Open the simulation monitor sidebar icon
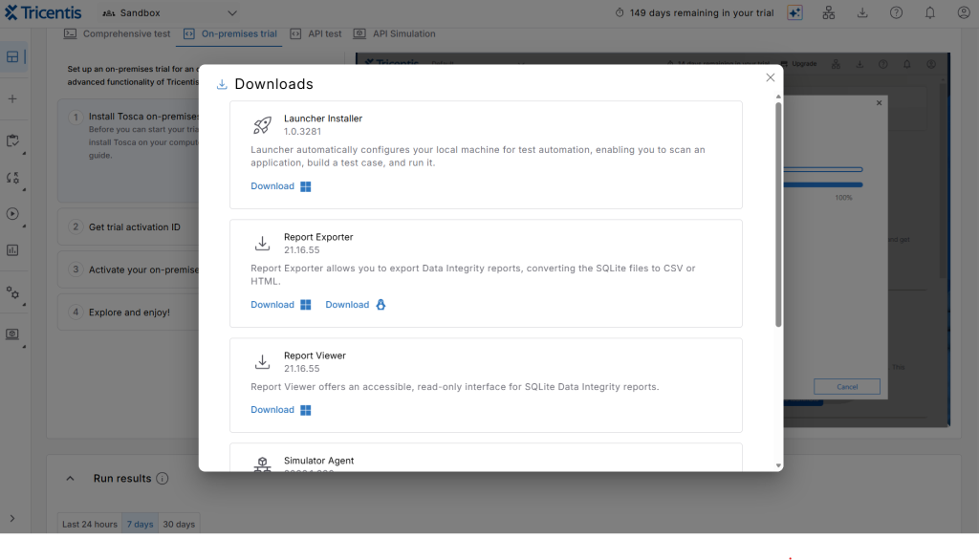Viewport: 979px width, 560px height. [x=12, y=334]
